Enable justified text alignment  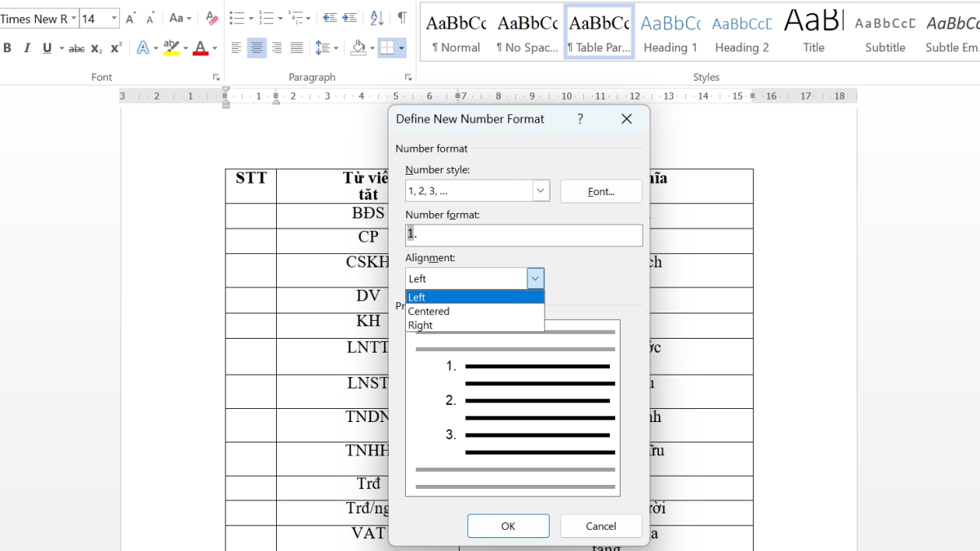point(295,48)
